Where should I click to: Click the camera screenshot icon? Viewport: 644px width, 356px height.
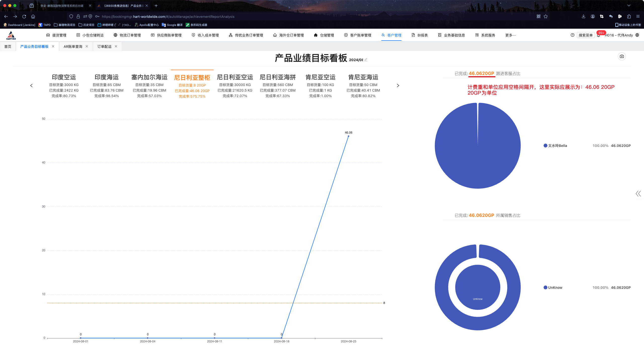[x=622, y=56]
